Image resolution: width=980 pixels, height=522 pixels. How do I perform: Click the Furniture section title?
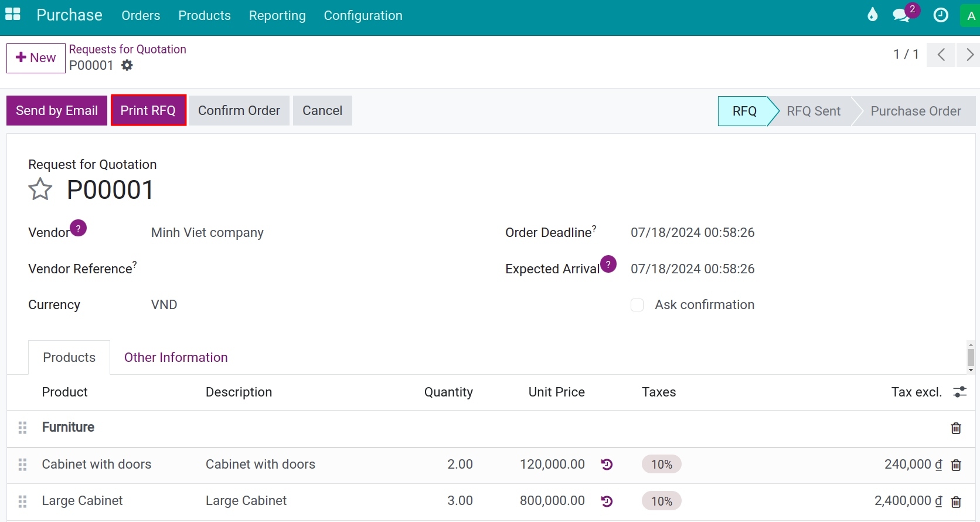point(68,427)
